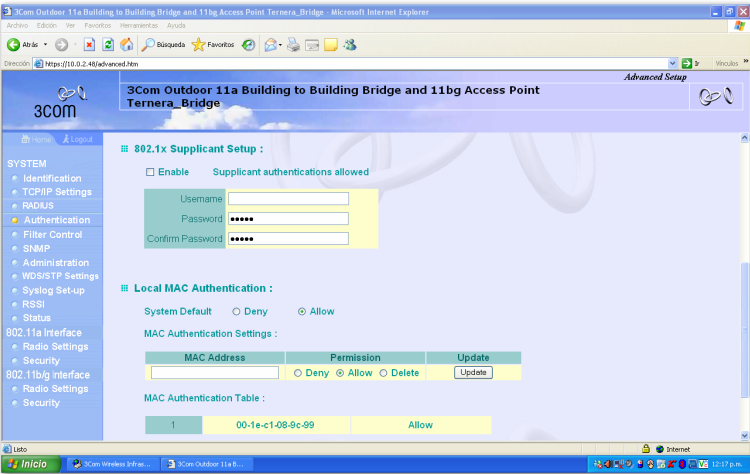Open the Favoritos menu in menu bar
750x474 pixels.
tap(98, 25)
